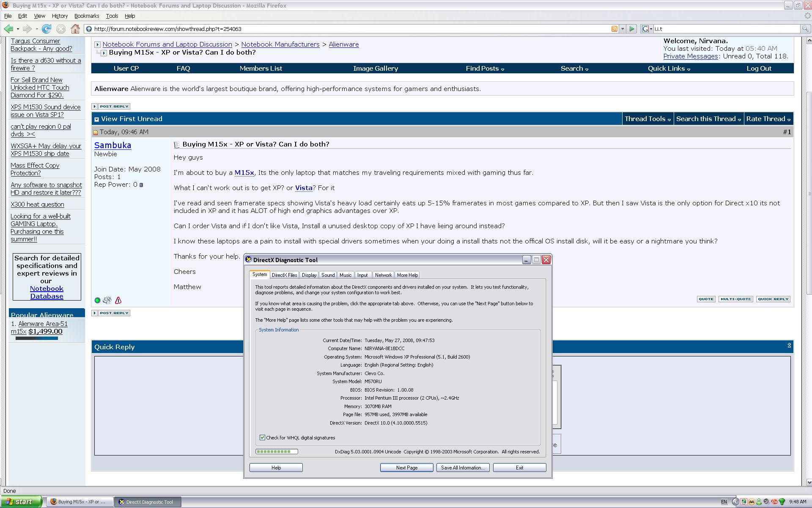Click inside the Quick Reply message box
This screenshot has height=508, width=812.
pos(169,406)
